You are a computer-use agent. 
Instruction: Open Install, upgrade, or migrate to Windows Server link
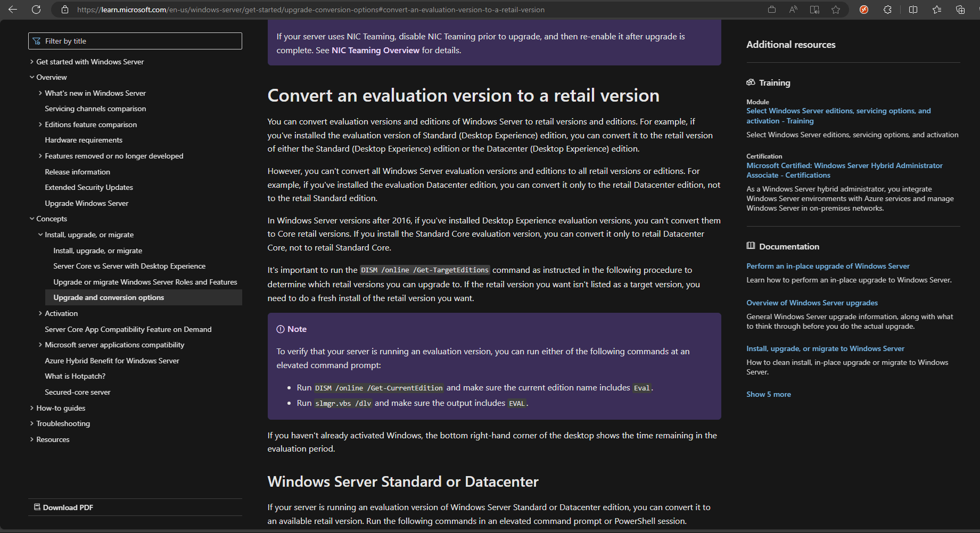825,348
